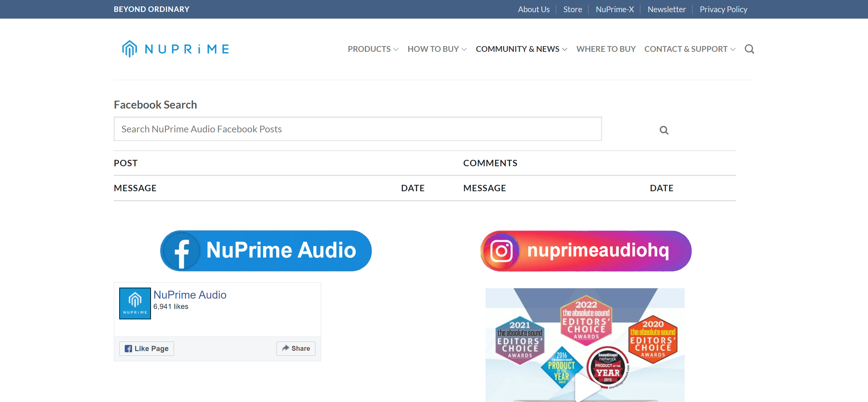Submit Facebook search with magnifier icon

(x=664, y=130)
